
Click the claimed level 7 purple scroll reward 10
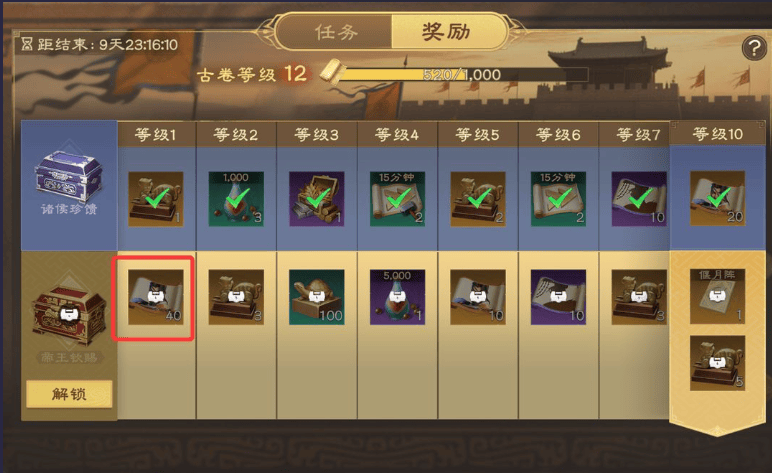(639, 199)
